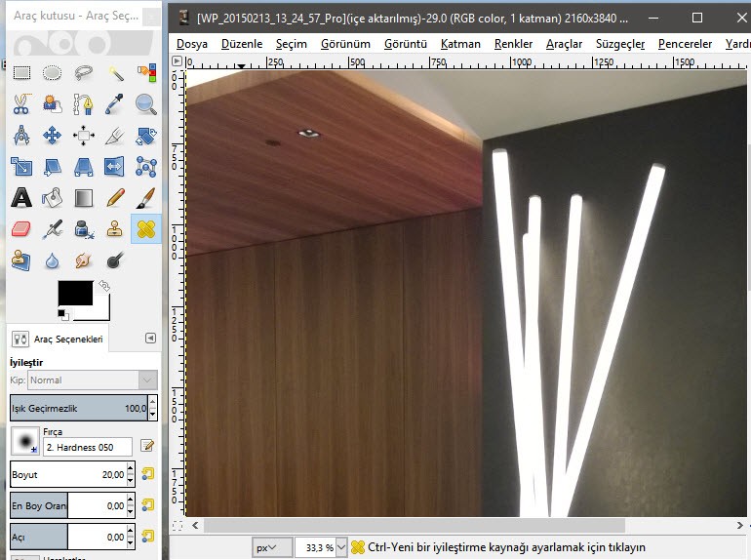Viewport: 751px width, 560px height.
Task: Select the Rectangle Select tool
Action: point(21,72)
